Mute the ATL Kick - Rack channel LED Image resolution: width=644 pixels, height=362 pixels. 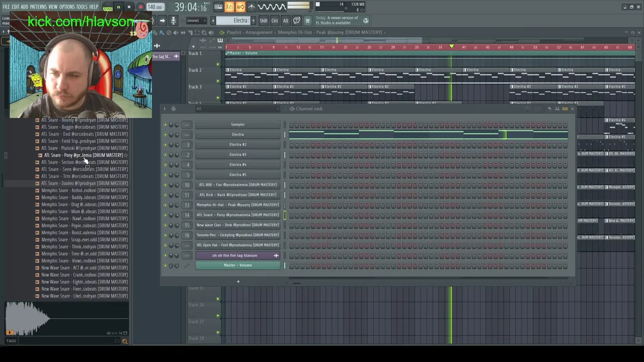point(165,195)
